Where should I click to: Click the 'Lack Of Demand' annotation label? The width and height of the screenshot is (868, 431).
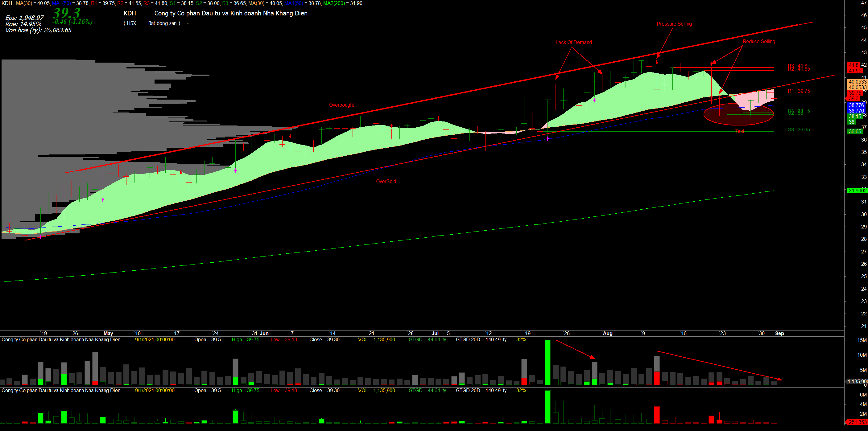click(573, 43)
